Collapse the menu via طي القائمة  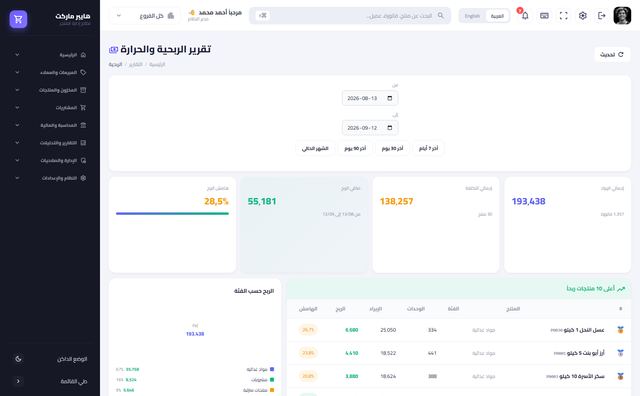click(x=50, y=381)
